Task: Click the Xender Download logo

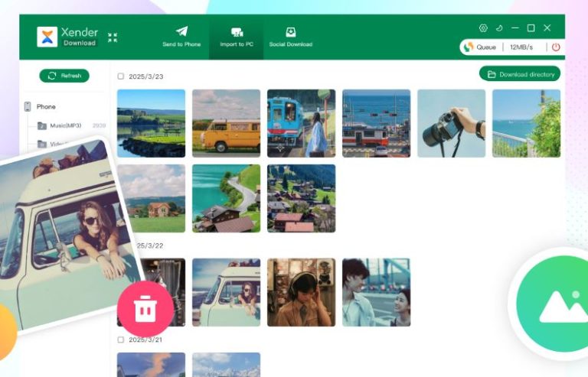Action: point(67,37)
